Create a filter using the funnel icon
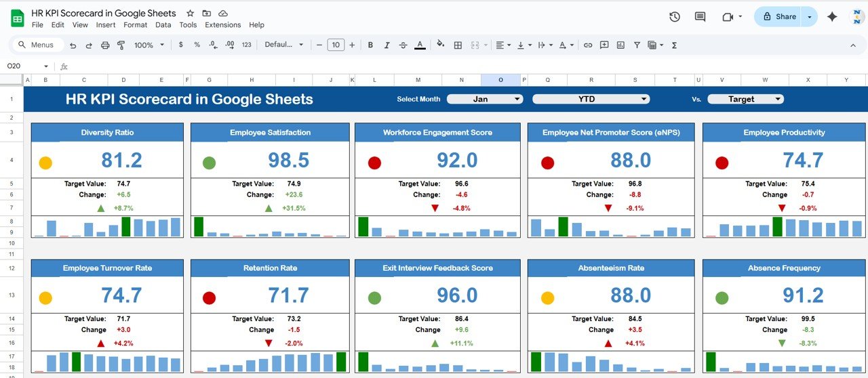Image resolution: width=868 pixels, height=378 pixels. point(637,45)
